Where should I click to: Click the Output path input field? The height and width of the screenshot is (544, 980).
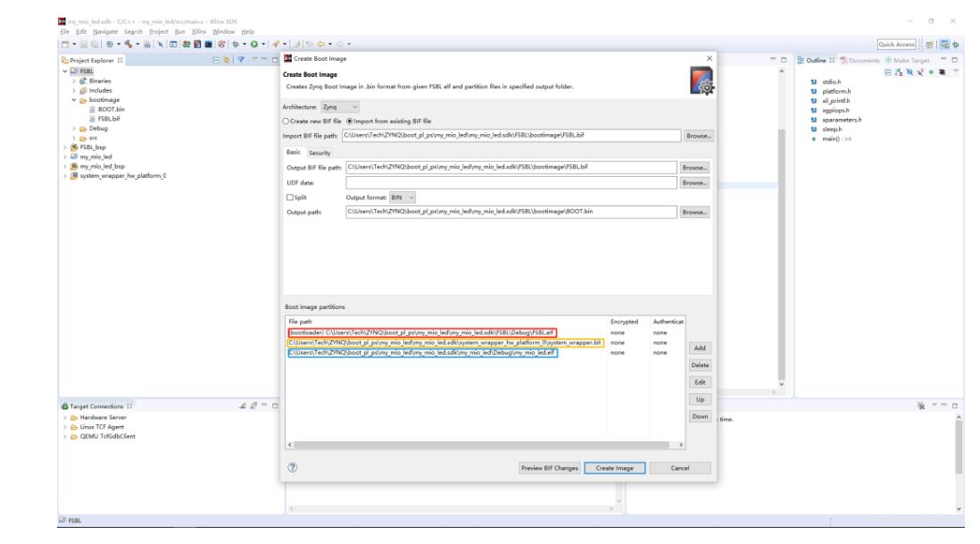pos(511,212)
